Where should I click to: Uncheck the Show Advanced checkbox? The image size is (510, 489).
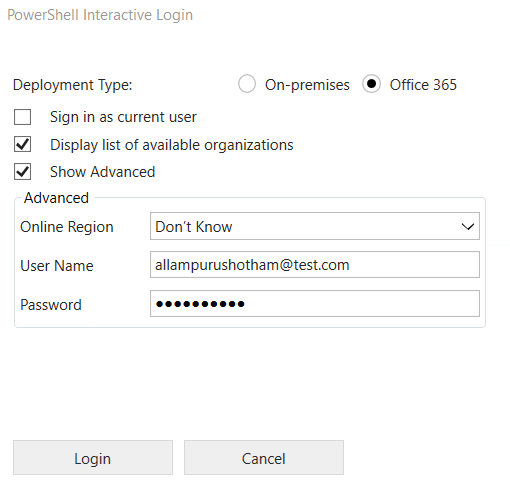[22, 172]
